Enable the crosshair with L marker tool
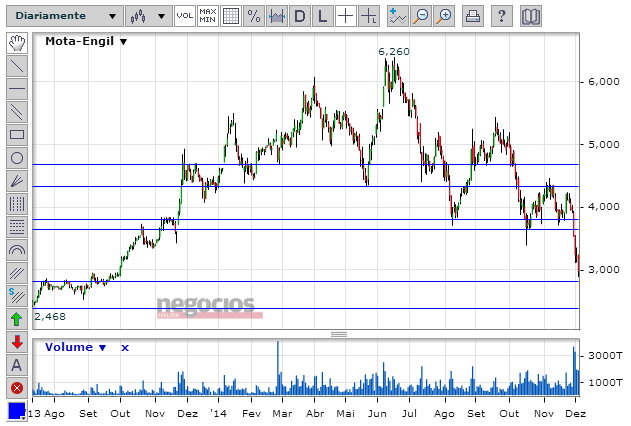This screenshot has width=631, height=426. coord(369,16)
